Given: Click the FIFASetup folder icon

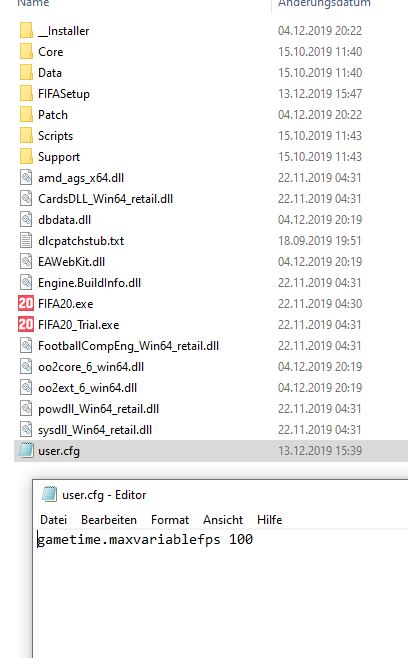Looking at the screenshot, I should coord(26,94).
